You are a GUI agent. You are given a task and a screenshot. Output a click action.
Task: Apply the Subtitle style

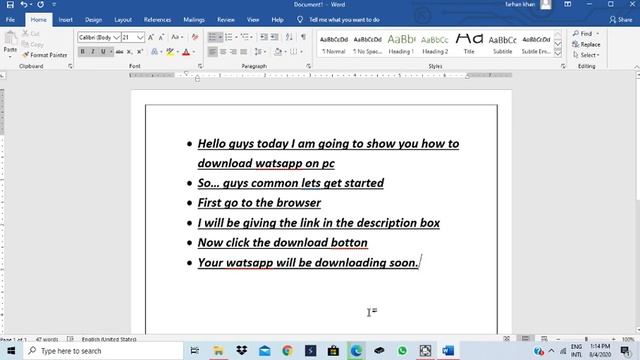click(x=502, y=44)
